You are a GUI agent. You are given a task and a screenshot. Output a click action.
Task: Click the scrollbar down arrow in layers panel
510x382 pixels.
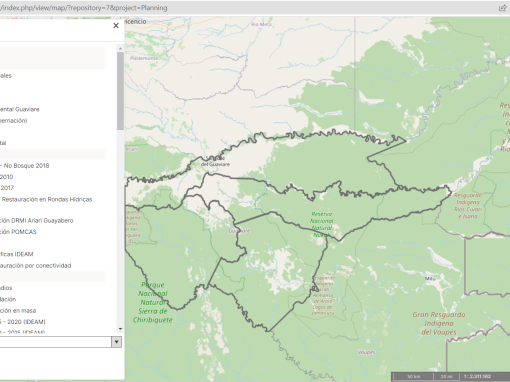120,329
